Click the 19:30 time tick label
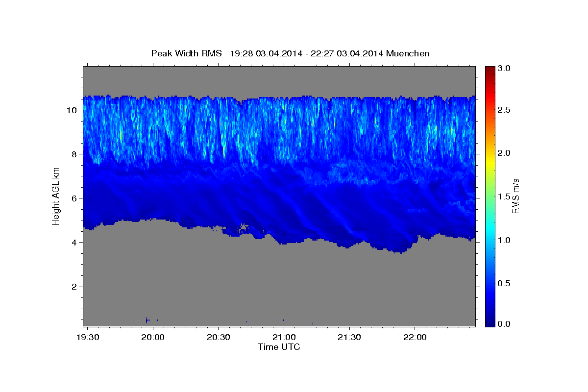 (88, 337)
